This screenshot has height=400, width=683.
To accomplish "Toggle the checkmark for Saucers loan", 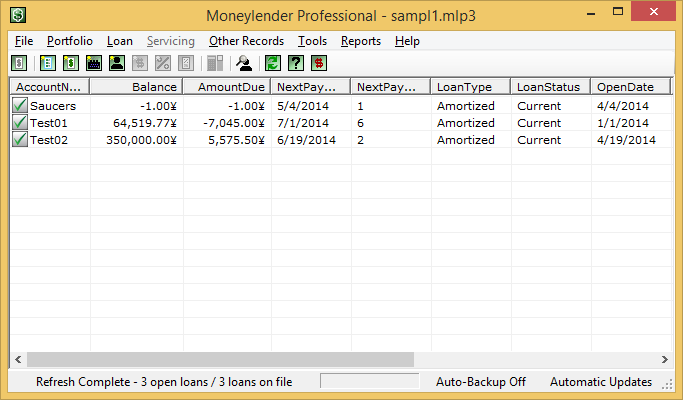I will 20,105.
